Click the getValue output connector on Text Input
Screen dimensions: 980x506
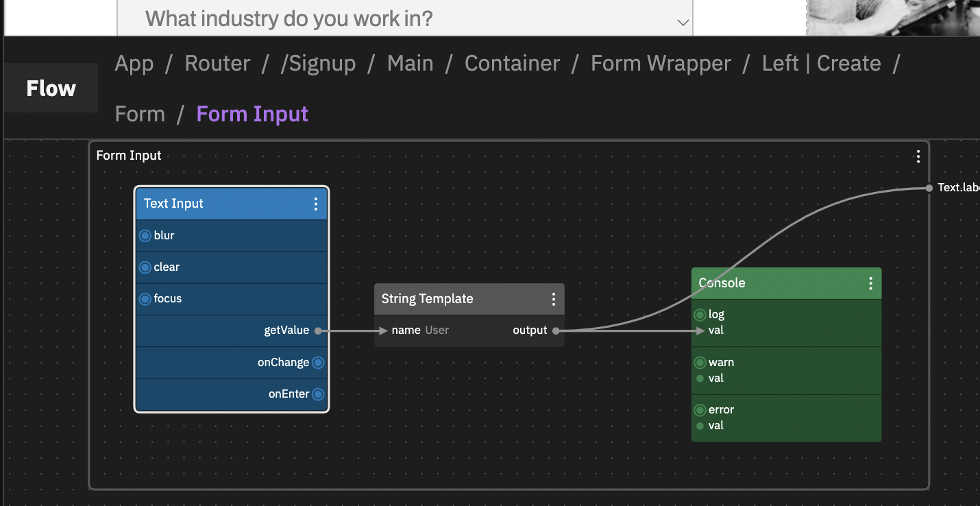click(x=319, y=330)
